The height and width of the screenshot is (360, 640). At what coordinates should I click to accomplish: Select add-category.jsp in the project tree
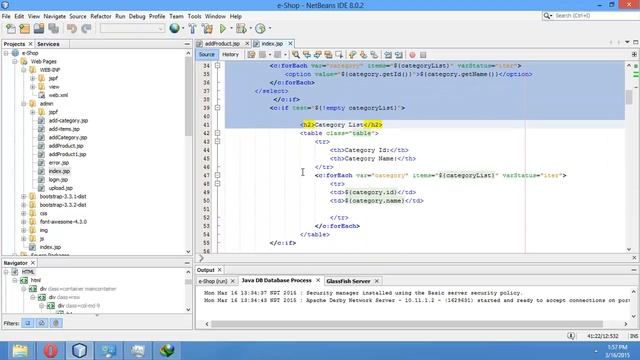68,120
